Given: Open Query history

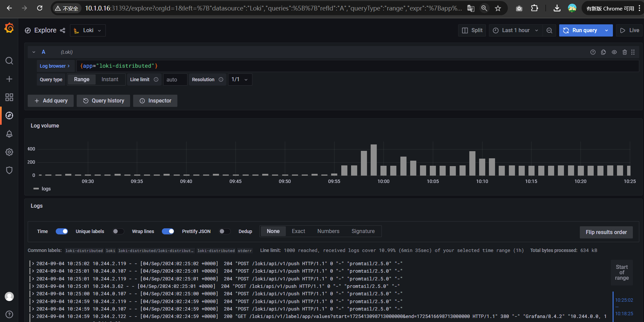Looking at the screenshot, I should [103, 101].
